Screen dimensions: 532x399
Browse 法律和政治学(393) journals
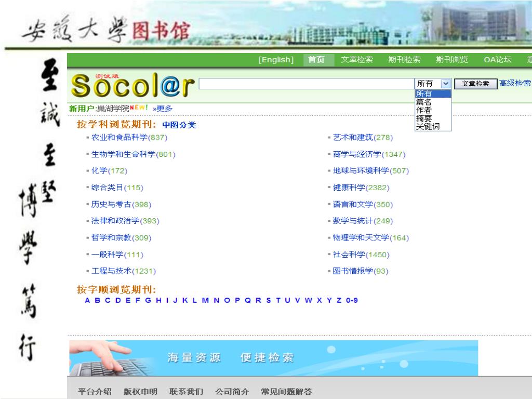(125, 221)
